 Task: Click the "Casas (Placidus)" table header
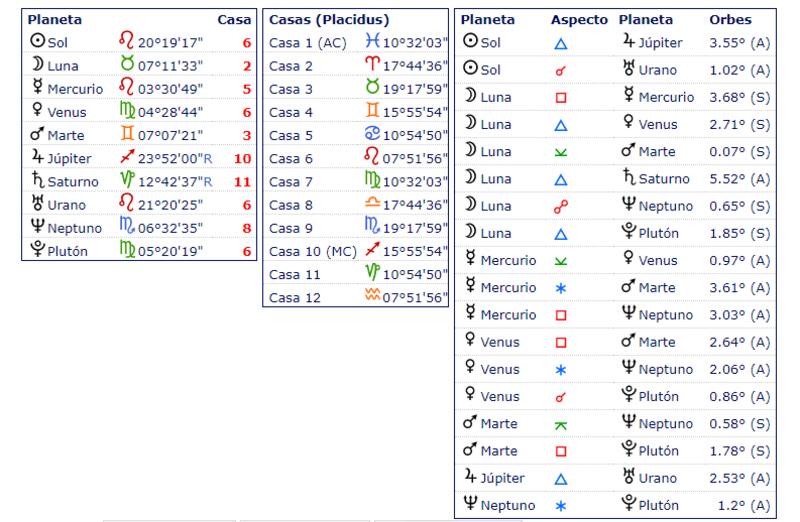tap(329, 19)
